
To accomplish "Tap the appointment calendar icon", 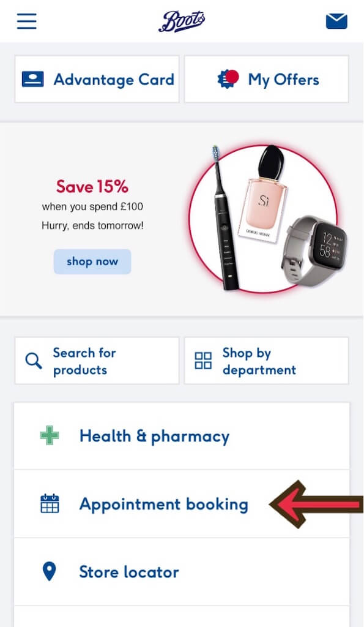I will point(50,503).
